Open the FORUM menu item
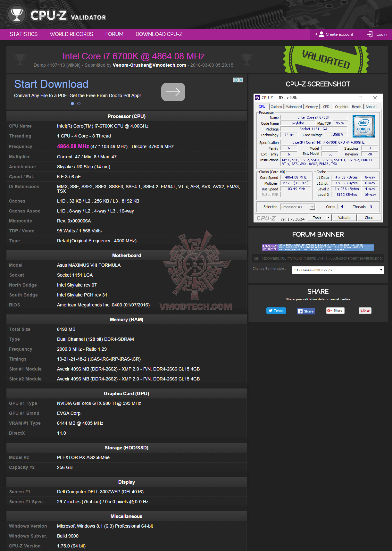Viewport: 392px width, 551px height. click(x=114, y=34)
